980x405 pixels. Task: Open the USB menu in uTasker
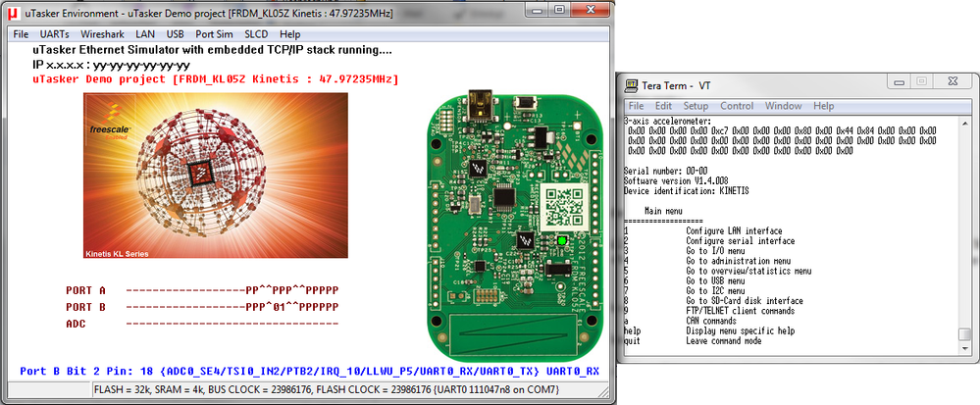click(175, 34)
